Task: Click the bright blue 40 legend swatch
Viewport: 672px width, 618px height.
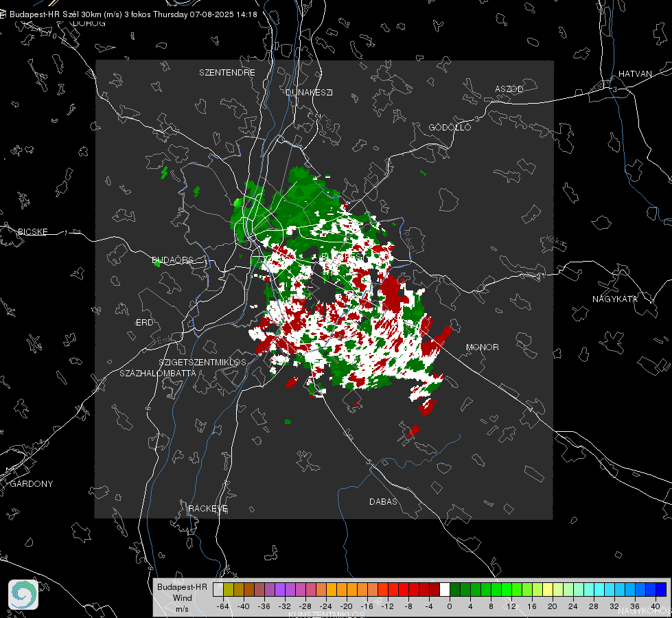Action: 661,590
